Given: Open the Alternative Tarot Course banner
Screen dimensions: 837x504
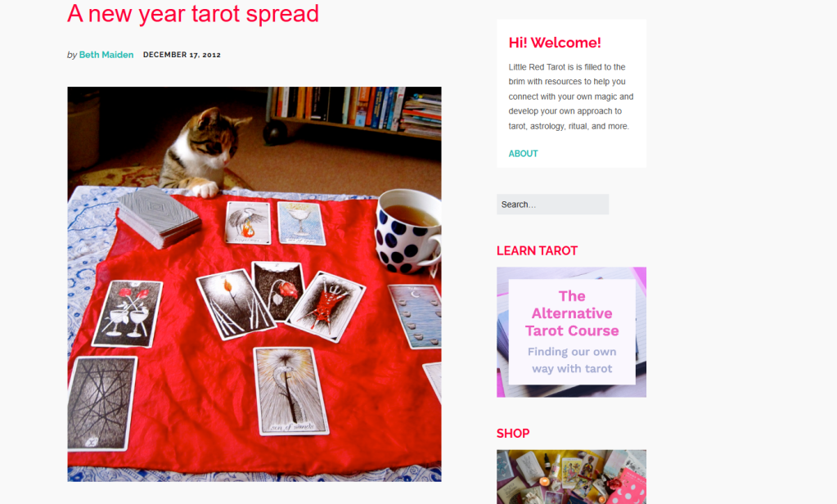Looking at the screenshot, I should [x=571, y=332].
